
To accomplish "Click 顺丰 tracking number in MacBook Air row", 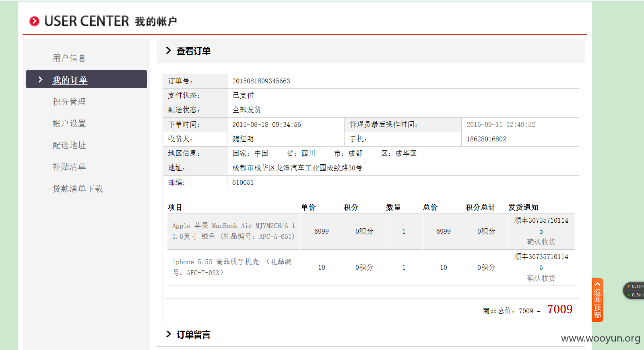I will pos(541,226).
